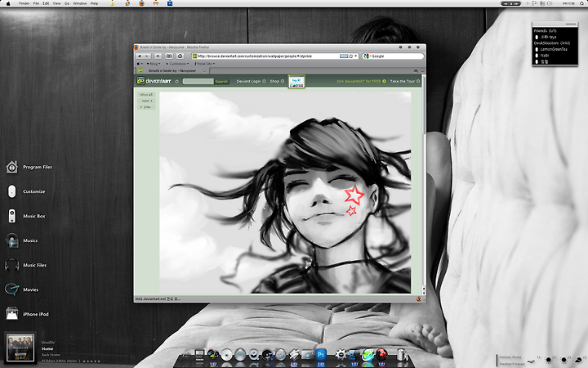
Task: Click the DeskShooters group in buddy list
Action: [552, 43]
